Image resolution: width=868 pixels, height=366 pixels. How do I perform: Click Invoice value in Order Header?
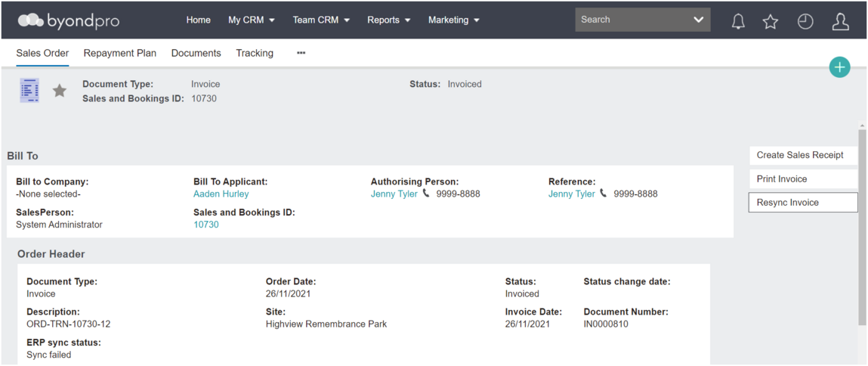(41, 294)
